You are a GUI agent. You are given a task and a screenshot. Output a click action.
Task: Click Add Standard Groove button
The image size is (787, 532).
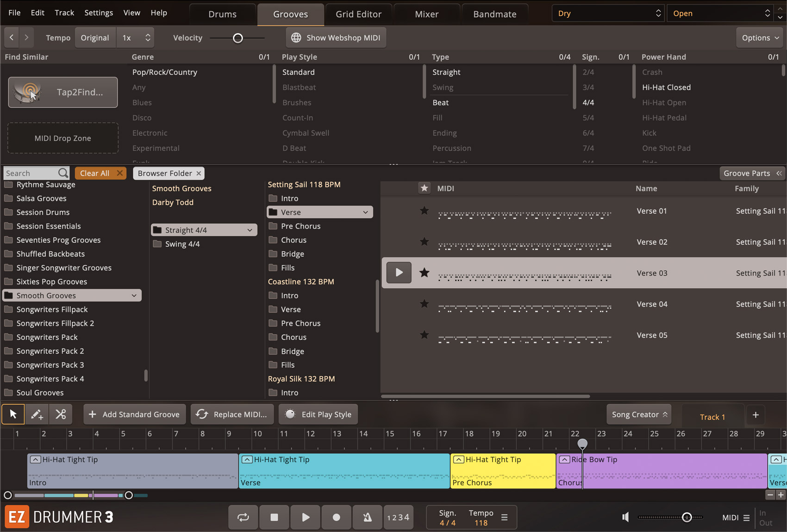[134, 414]
